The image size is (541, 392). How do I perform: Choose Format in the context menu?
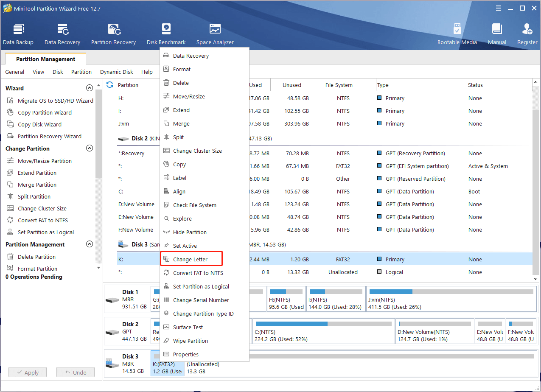(204, 70)
